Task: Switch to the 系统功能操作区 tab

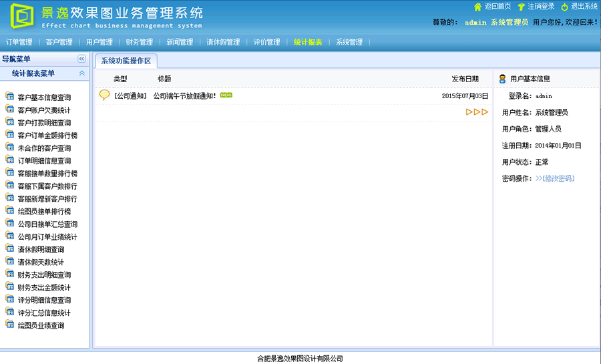Action: coord(126,61)
